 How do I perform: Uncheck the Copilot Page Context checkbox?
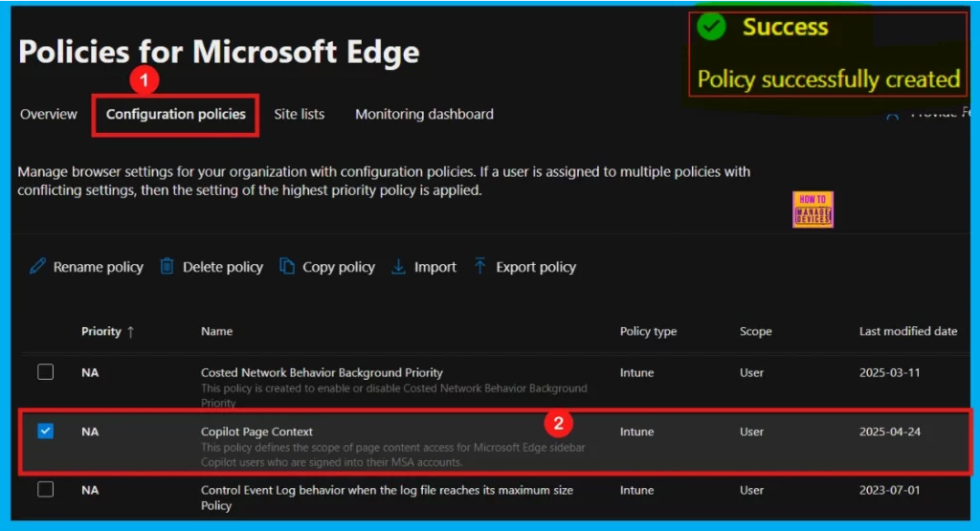pos(45,431)
